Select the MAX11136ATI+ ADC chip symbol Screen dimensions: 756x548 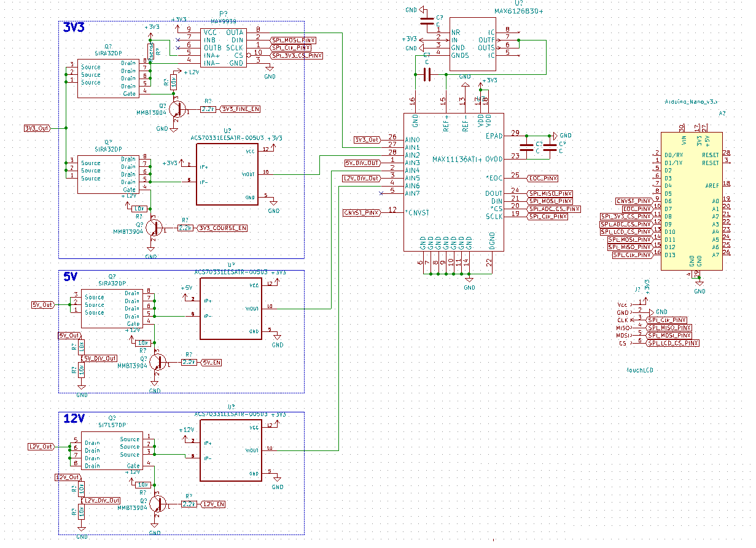(453, 182)
